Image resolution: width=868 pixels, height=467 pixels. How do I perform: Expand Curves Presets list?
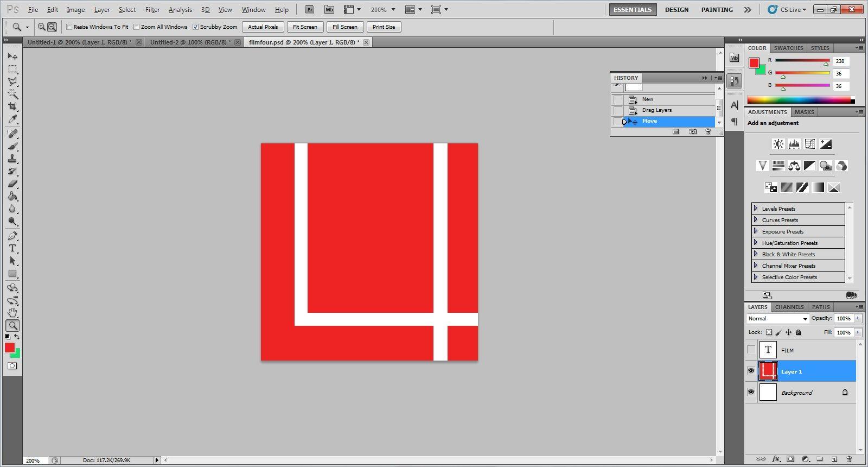pyautogui.click(x=756, y=220)
